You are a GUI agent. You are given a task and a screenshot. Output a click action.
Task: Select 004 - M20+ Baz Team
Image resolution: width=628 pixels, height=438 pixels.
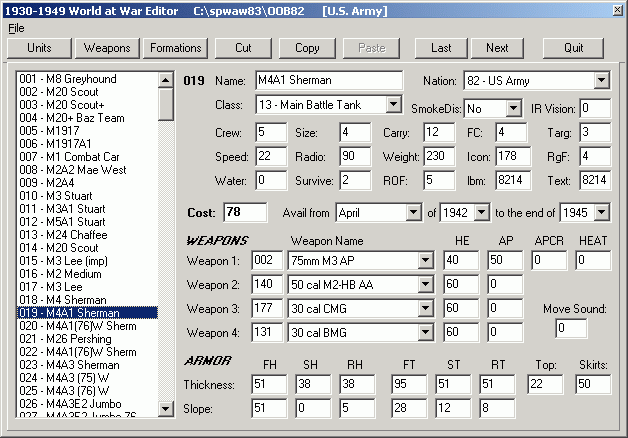coord(87,118)
